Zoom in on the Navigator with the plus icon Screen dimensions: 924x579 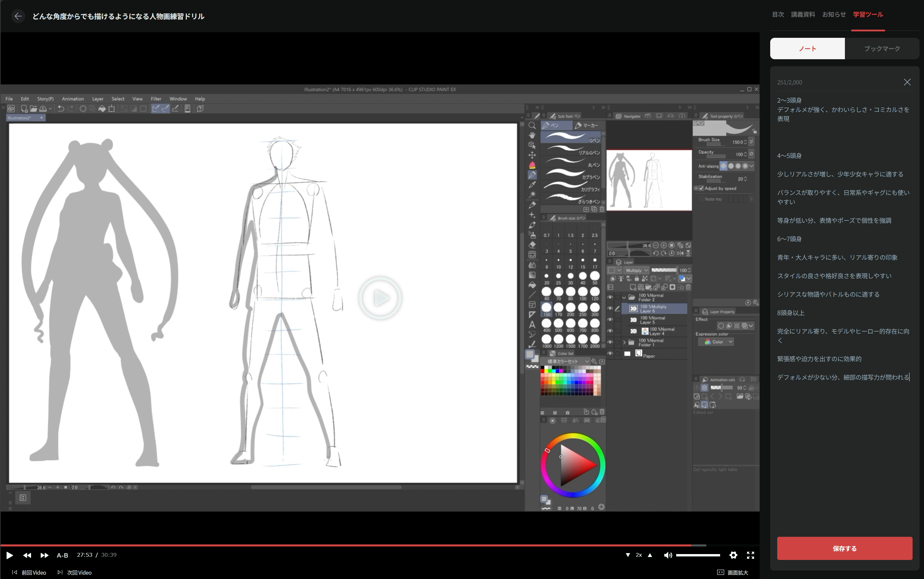point(664,245)
